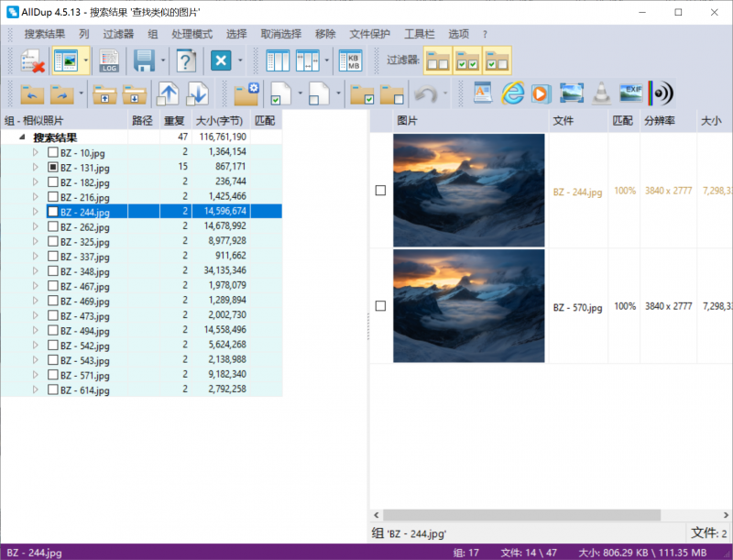
Task: Open the dropdown arrow beside the save icon
Action: coord(163,60)
